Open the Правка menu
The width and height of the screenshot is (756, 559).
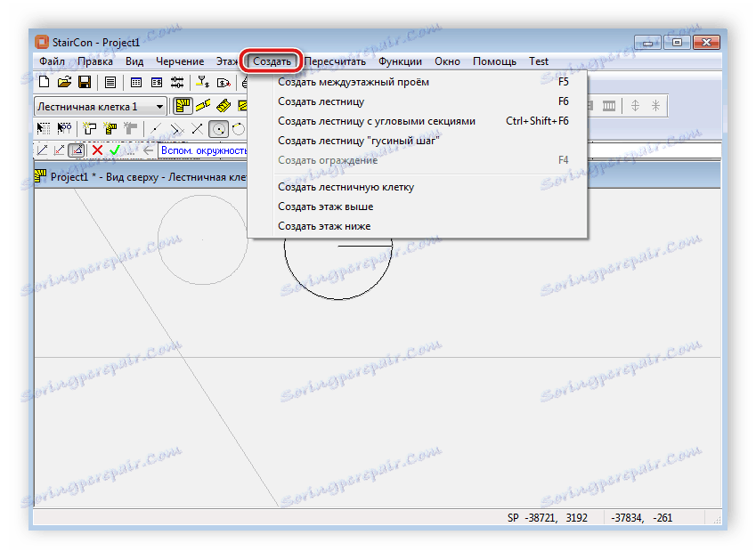click(x=95, y=61)
